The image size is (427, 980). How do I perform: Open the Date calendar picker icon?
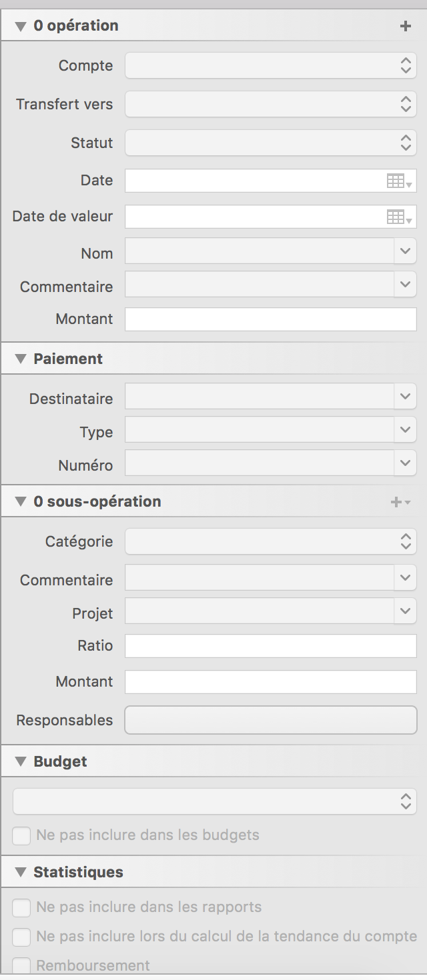(x=399, y=181)
